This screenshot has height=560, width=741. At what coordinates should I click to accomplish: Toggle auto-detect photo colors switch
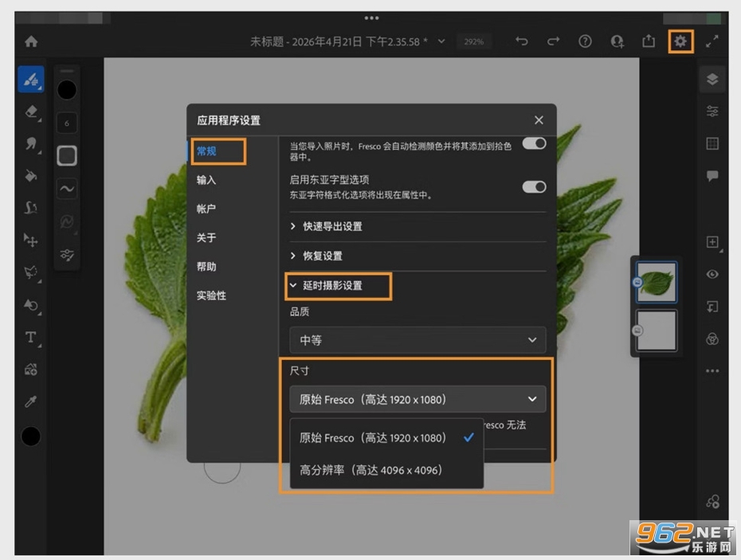[x=534, y=143]
